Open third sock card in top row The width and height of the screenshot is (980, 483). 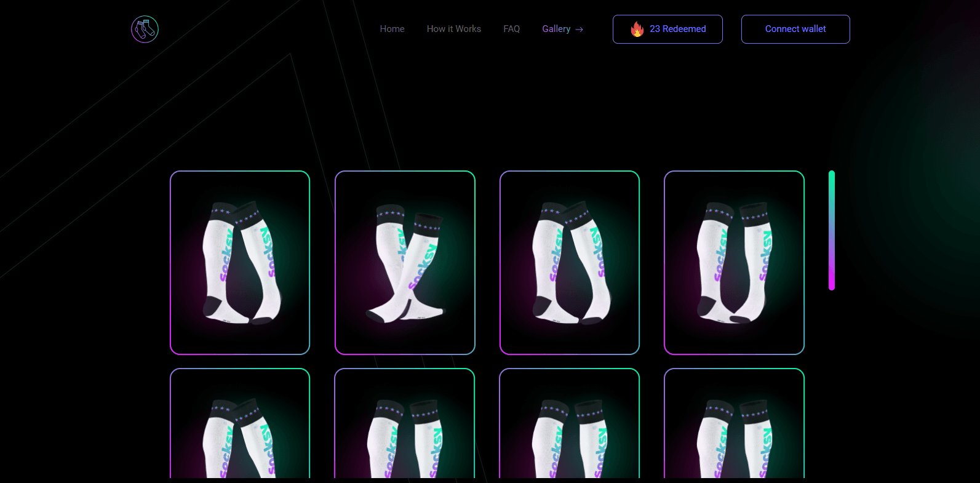pos(570,263)
